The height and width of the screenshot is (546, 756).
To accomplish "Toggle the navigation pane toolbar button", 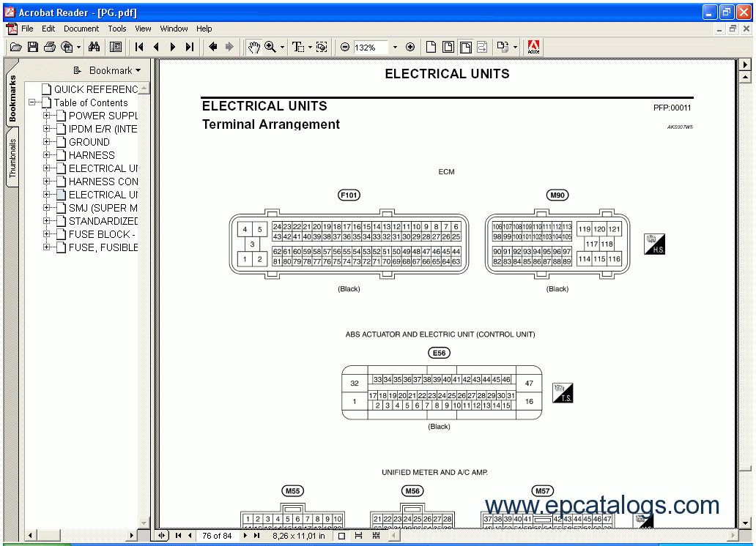I will (116, 47).
